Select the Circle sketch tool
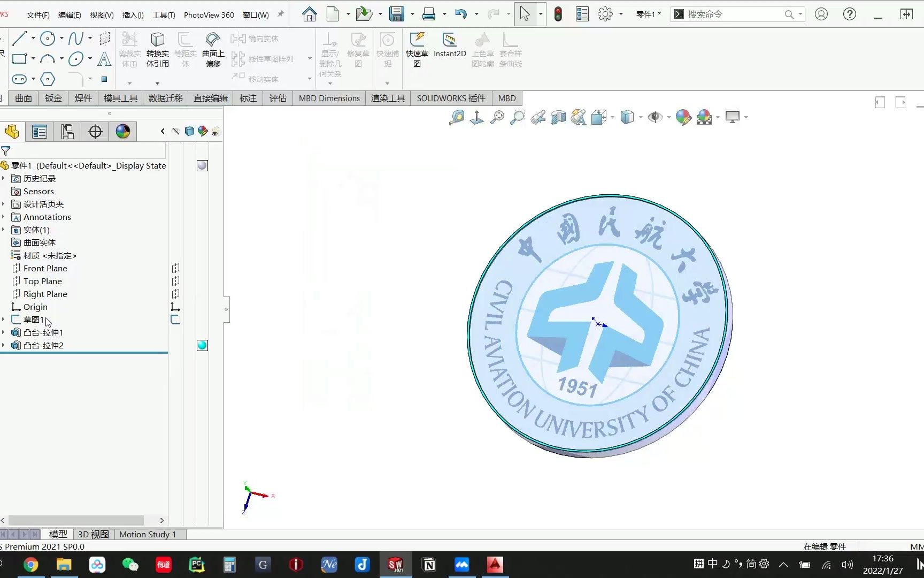The width and height of the screenshot is (924, 578). click(48, 39)
